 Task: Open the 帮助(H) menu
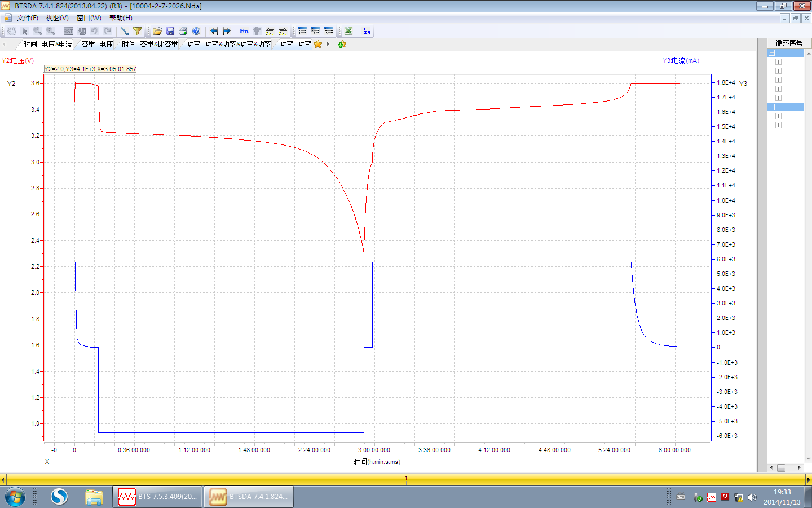click(x=121, y=18)
